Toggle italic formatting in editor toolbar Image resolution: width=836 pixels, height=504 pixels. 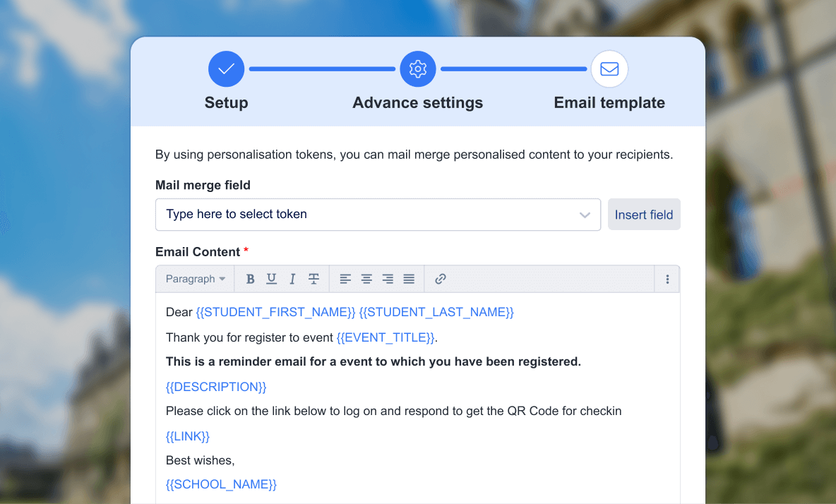[x=292, y=279]
